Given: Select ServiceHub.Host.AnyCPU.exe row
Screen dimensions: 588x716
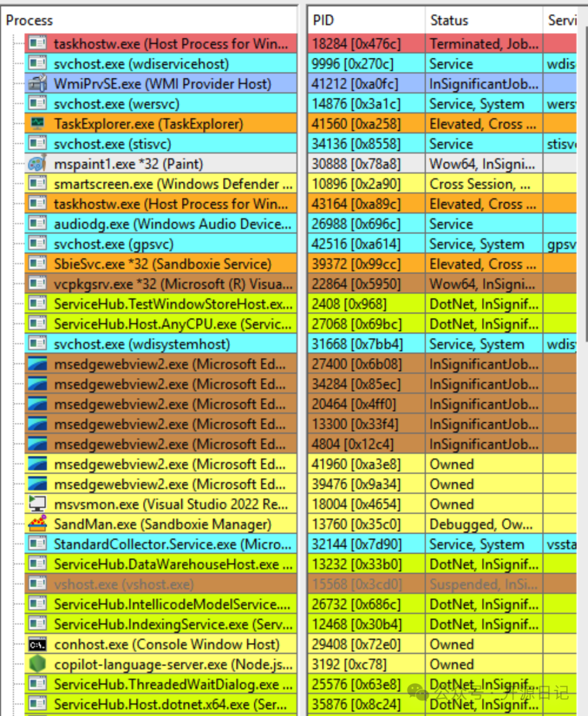Looking at the screenshot, I should pos(161,324).
